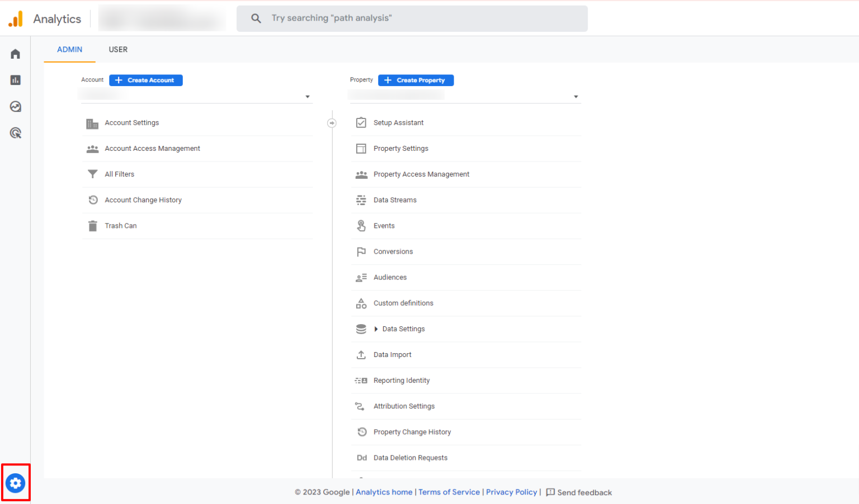Open Reports from the left sidebar
This screenshot has height=504, width=859.
pos(15,80)
